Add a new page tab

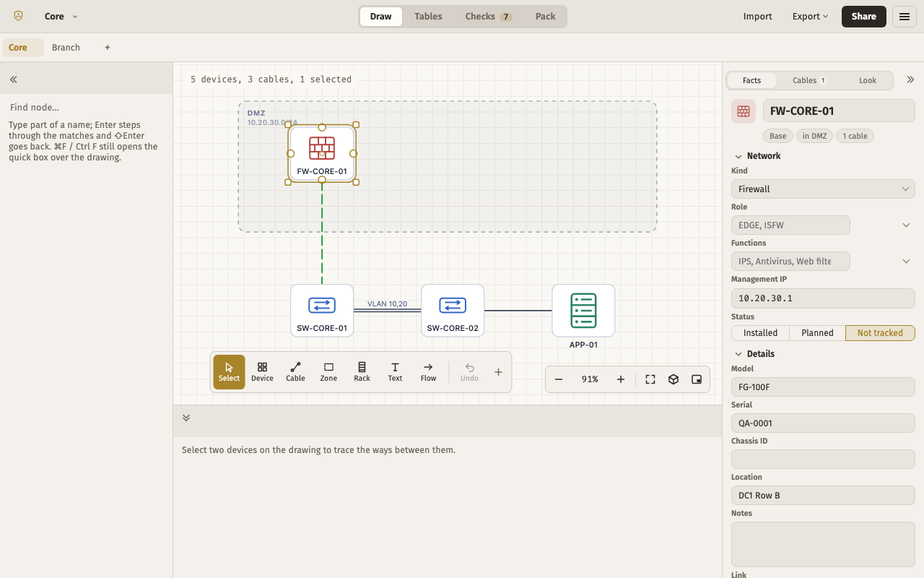tap(108, 48)
